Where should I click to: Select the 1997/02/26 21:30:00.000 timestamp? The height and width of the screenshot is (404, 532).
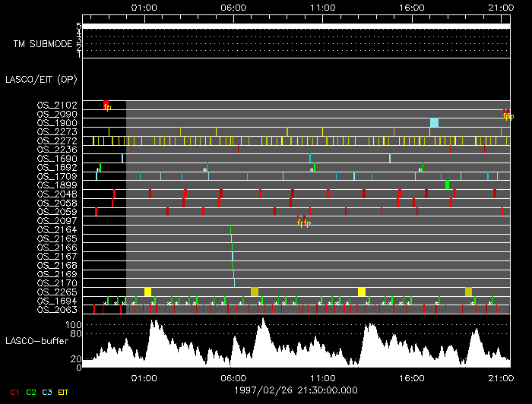pyautogui.click(x=296, y=390)
